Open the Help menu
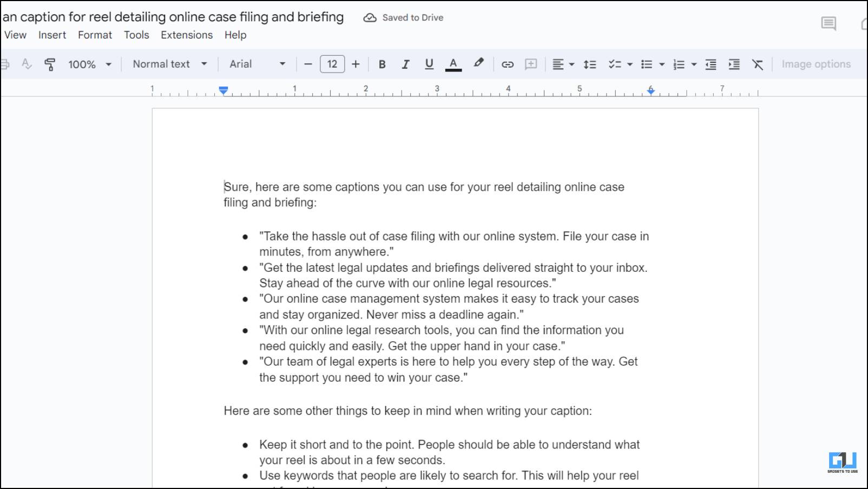The width and height of the screenshot is (868, 489). pyautogui.click(x=235, y=35)
